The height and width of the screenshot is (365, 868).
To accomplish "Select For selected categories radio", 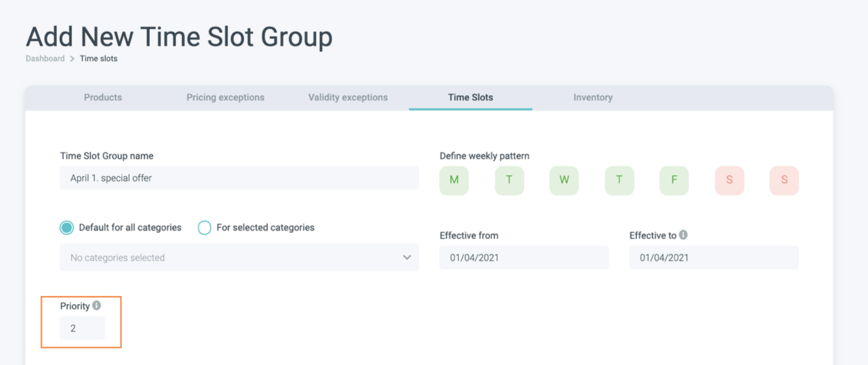I will point(204,228).
